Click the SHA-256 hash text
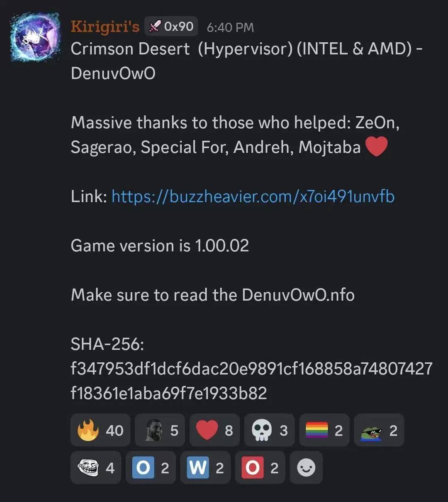448x502 pixels. (x=251, y=380)
